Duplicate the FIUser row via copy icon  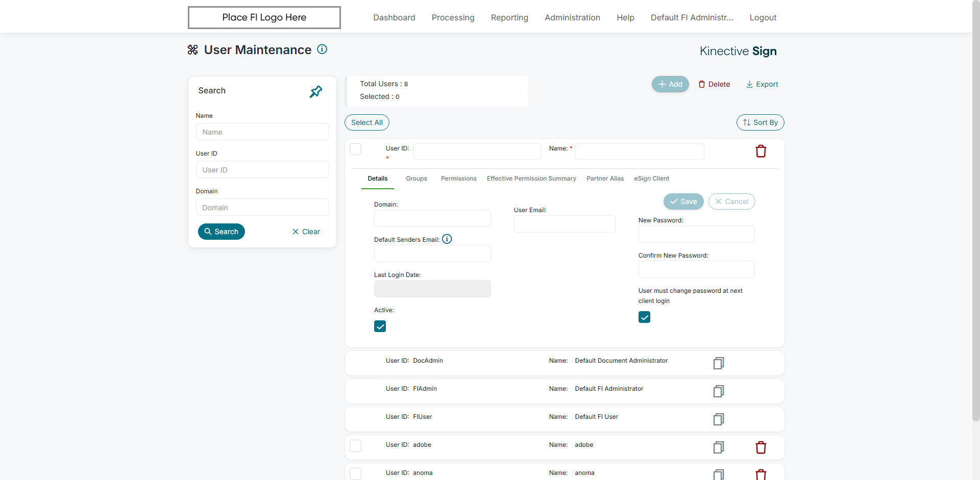(x=719, y=419)
